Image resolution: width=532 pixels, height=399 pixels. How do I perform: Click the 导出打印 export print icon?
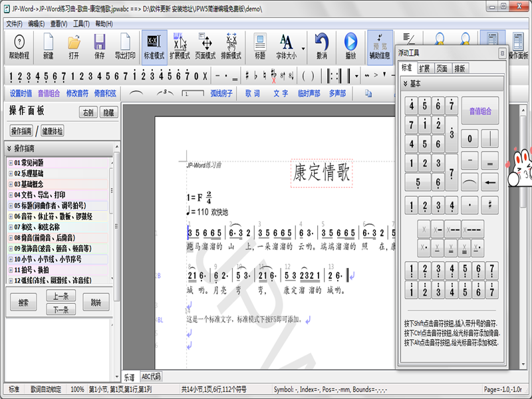tap(125, 47)
